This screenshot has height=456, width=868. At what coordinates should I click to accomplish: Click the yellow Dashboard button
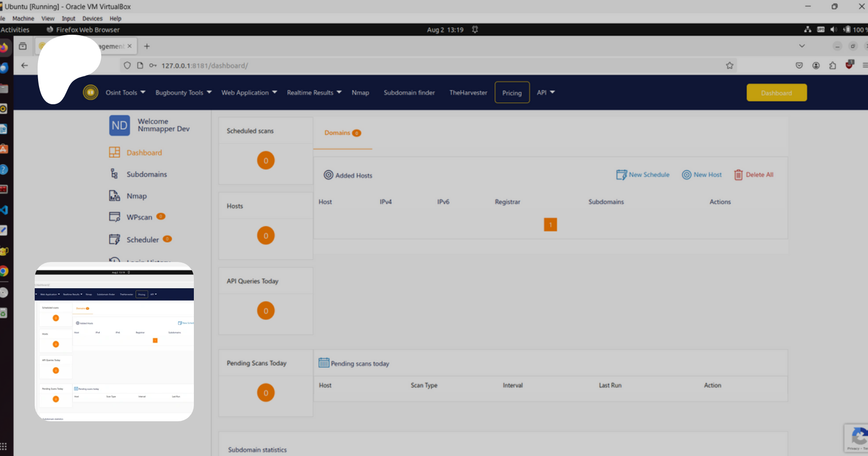776,93
